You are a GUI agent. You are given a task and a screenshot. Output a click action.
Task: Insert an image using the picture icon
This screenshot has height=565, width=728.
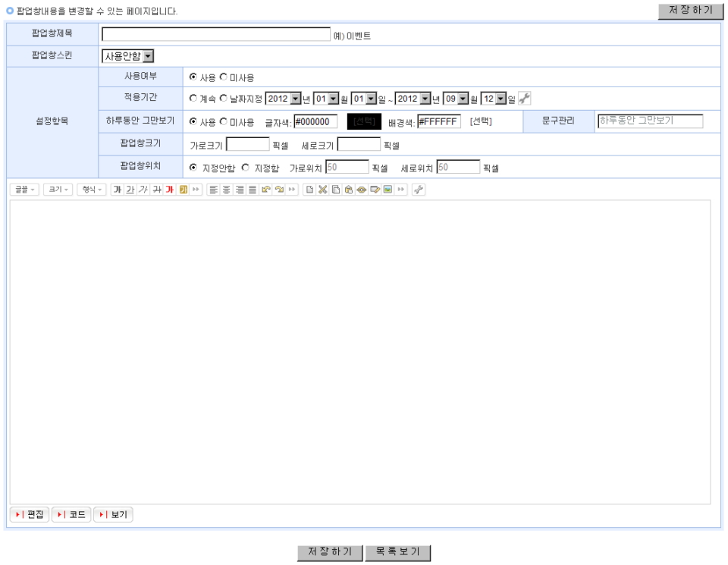[x=388, y=189]
